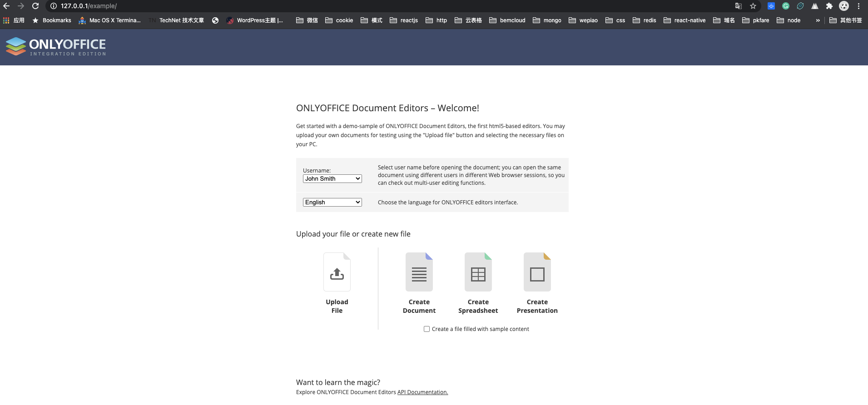The image size is (868, 405).
Task: Click the Create Document icon
Action: coord(419,272)
